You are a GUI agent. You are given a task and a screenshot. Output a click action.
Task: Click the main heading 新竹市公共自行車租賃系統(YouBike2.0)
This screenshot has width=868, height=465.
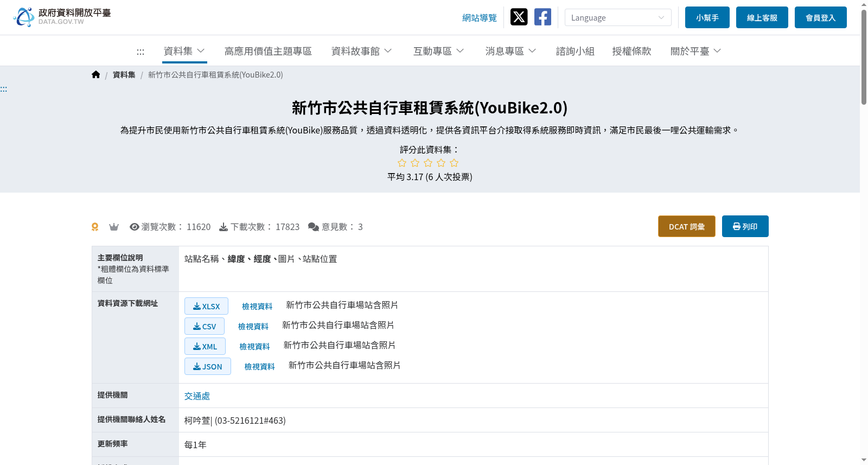click(430, 108)
